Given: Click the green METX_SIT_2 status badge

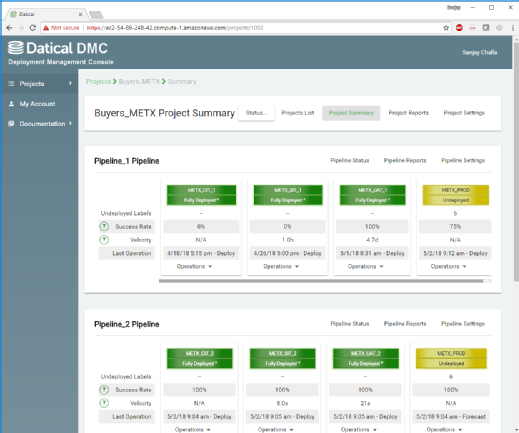Looking at the screenshot, I should tap(283, 359).
